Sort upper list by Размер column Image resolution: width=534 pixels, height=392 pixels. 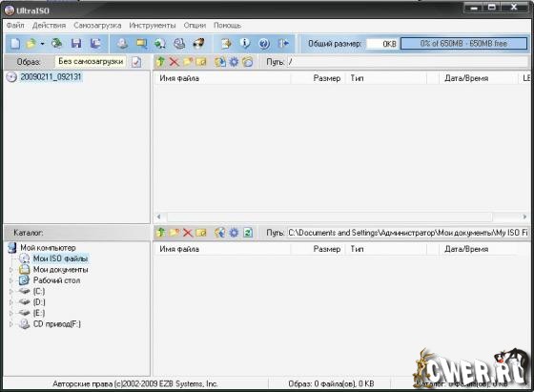pyautogui.click(x=318, y=78)
